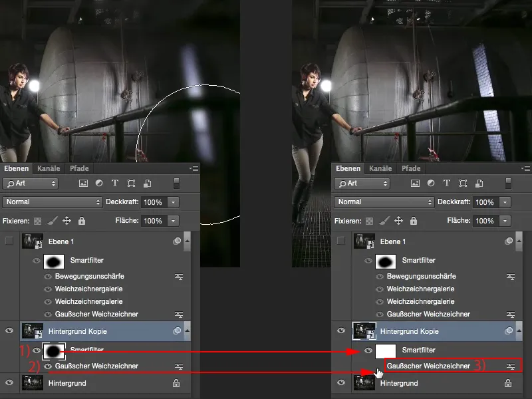Toggle Hintergrund Kopie visibility in right panel
The width and height of the screenshot is (532, 399).
coord(341,331)
